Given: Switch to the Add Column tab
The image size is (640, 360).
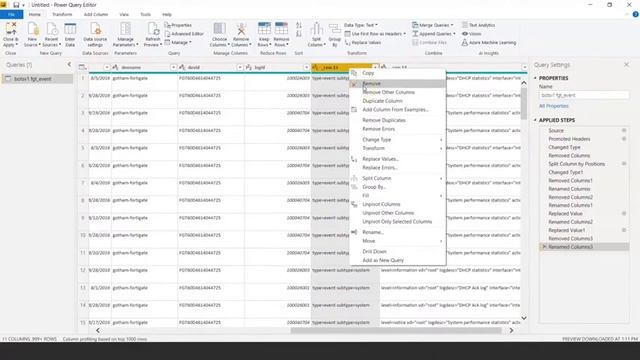Looking at the screenshot, I should point(96,14).
